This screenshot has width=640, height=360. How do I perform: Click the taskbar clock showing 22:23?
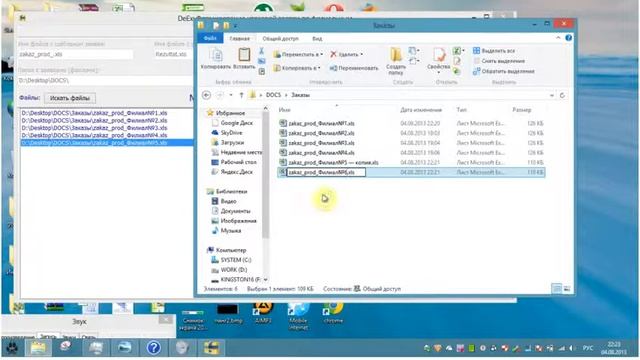pos(613,348)
